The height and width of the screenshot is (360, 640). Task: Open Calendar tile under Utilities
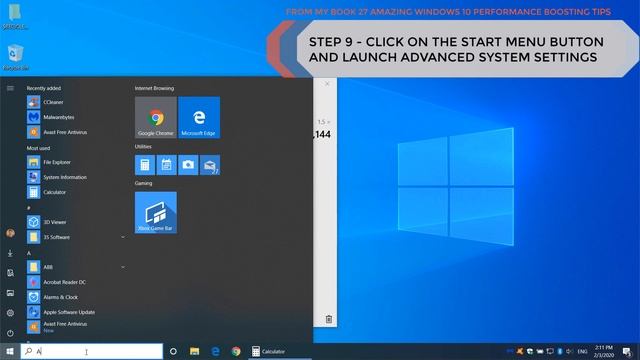167,165
